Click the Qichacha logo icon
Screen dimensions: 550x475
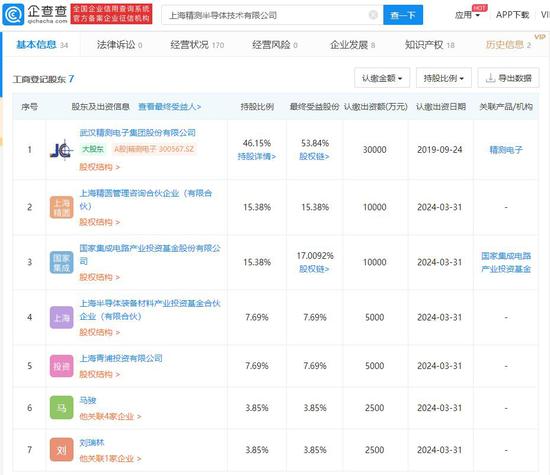(13, 15)
